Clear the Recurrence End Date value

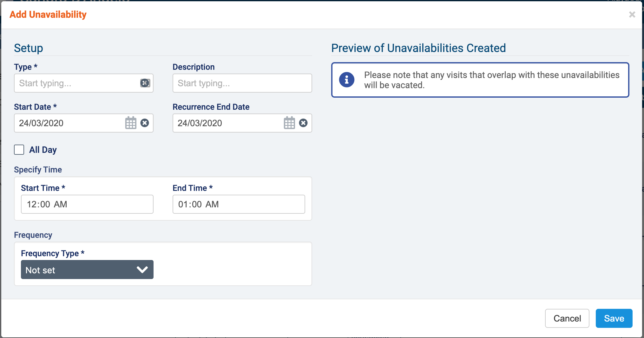[x=303, y=123]
